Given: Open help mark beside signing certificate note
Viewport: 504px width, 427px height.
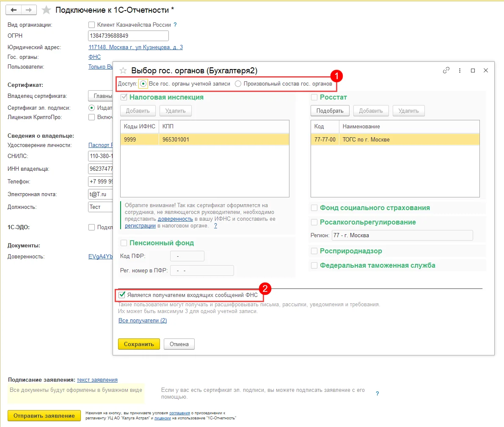Looking at the screenshot, I should click(377, 394).
